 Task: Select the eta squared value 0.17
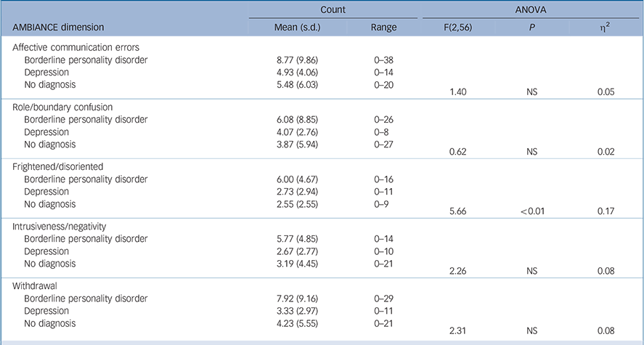[x=604, y=211]
